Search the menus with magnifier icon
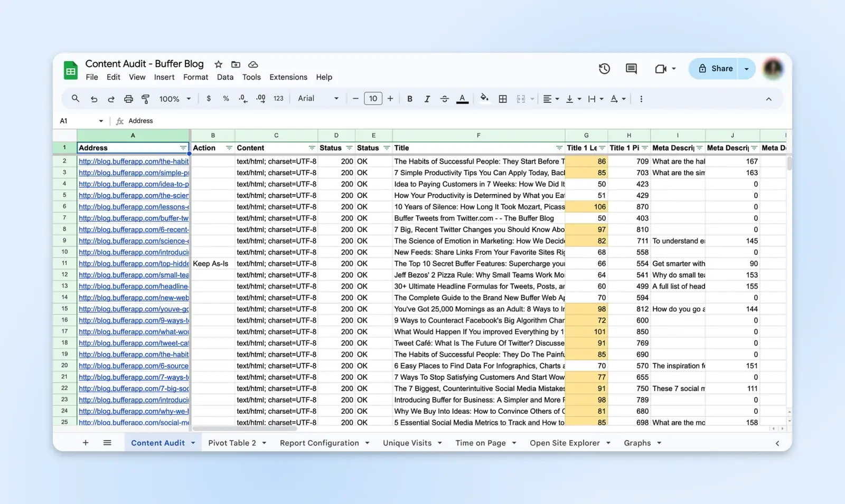The width and height of the screenshot is (845, 504). pyautogui.click(x=76, y=99)
